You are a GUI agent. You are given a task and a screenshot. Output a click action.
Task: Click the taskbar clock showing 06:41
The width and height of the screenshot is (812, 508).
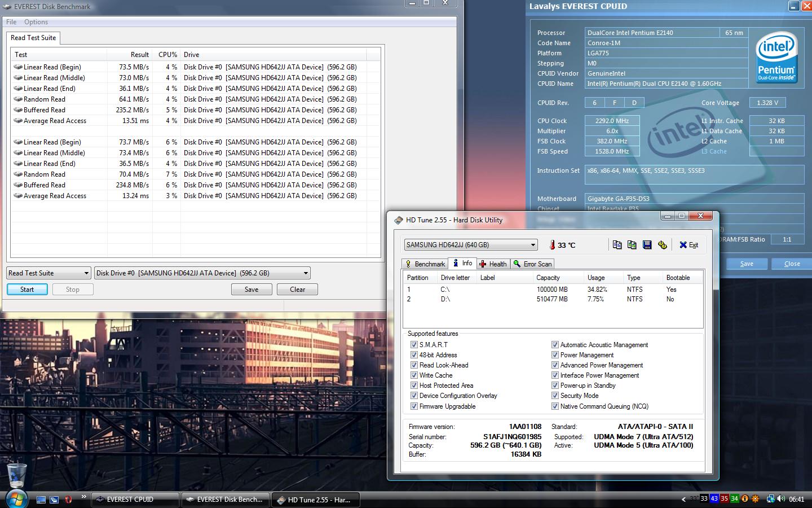(797, 500)
